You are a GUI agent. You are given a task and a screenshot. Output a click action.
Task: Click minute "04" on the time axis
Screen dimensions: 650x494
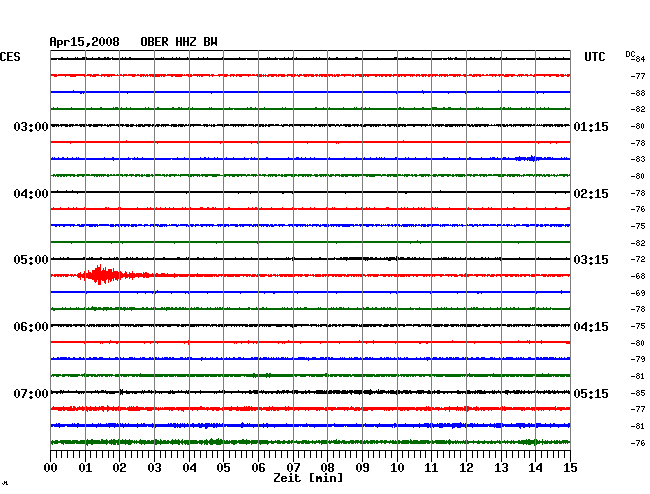click(x=189, y=468)
